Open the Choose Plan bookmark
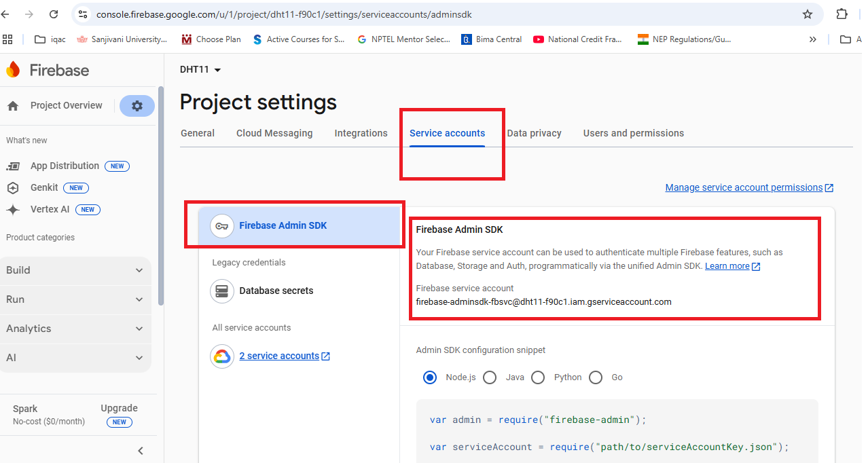 (x=211, y=39)
